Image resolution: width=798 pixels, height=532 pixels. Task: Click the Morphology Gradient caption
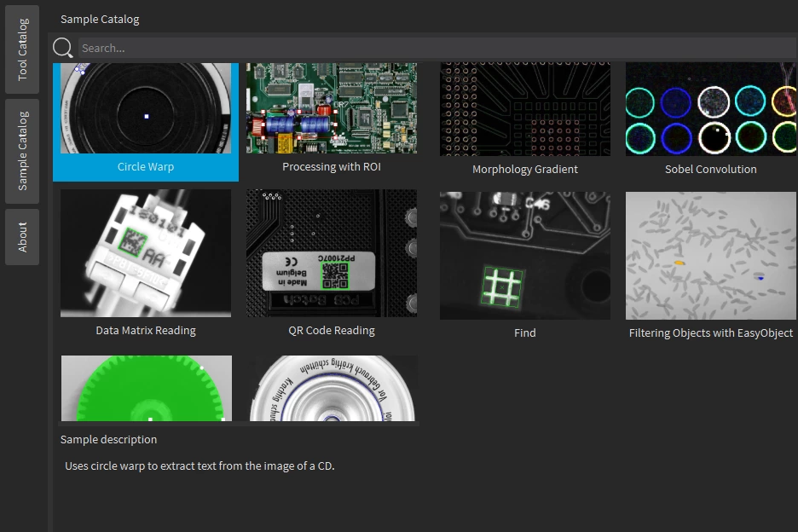pyautogui.click(x=525, y=170)
